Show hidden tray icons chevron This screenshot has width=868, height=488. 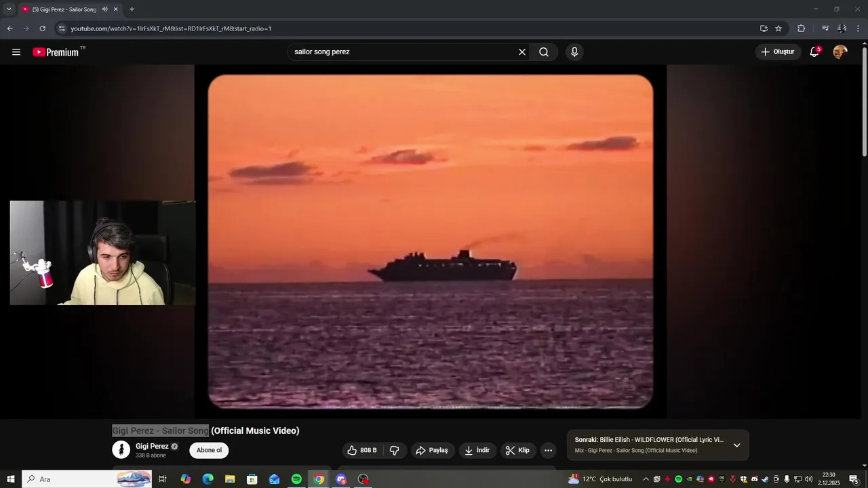[646, 479]
